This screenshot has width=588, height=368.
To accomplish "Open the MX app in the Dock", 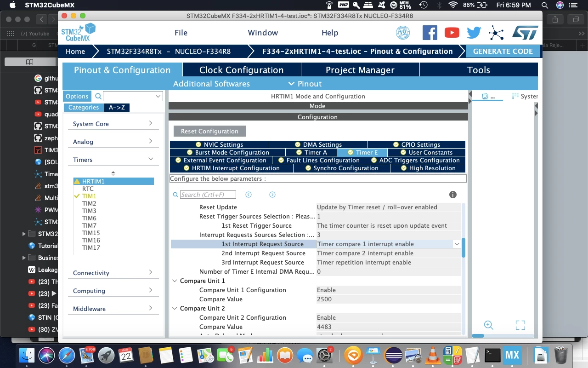I will coord(512,356).
